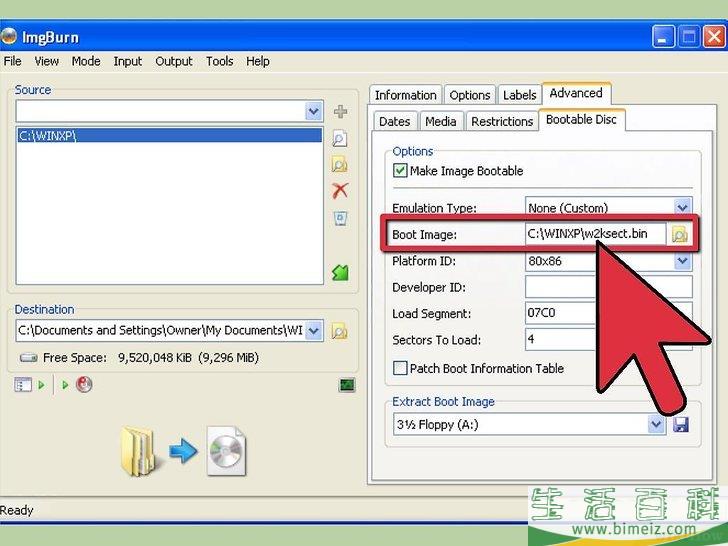Browse for a boot image file
The width and height of the screenshot is (728, 546).
680,235
